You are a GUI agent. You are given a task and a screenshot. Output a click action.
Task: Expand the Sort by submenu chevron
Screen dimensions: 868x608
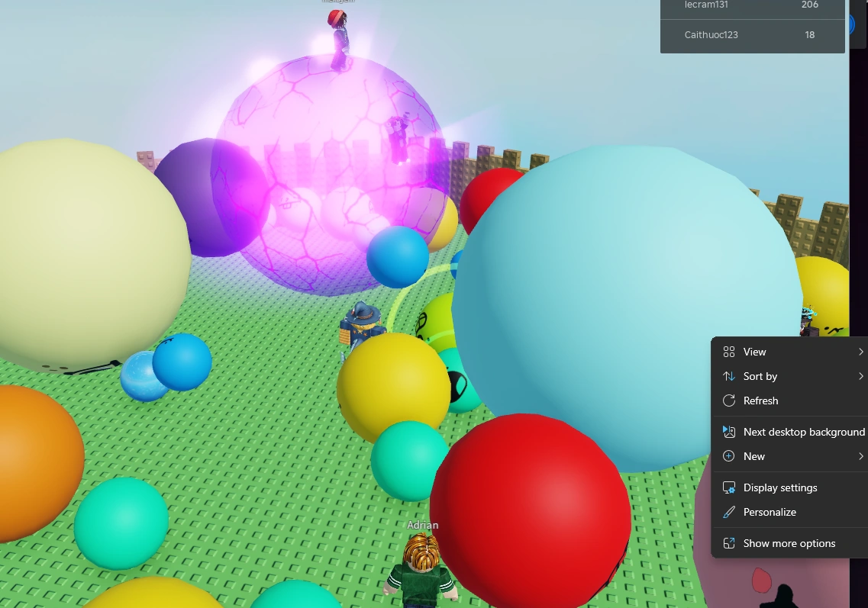pos(861,376)
